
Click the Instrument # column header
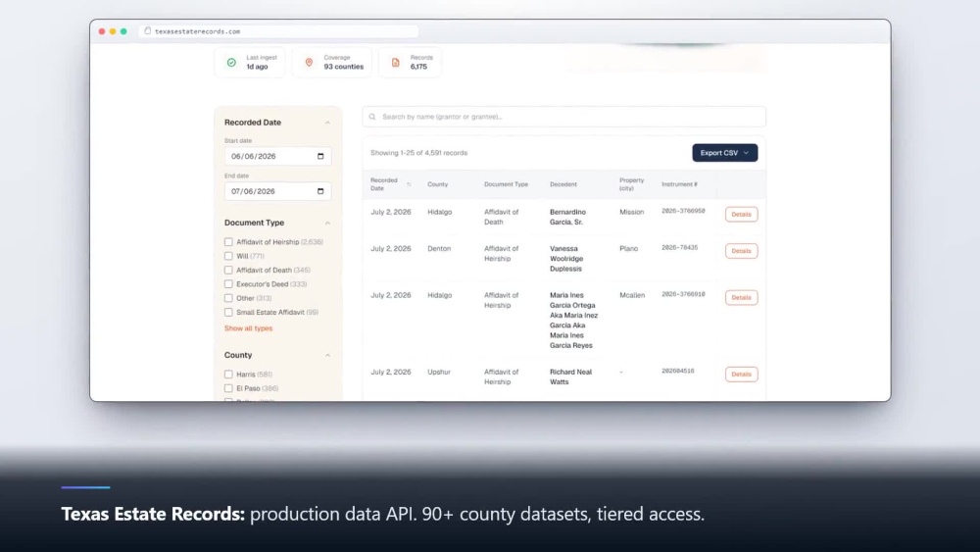point(679,184)
